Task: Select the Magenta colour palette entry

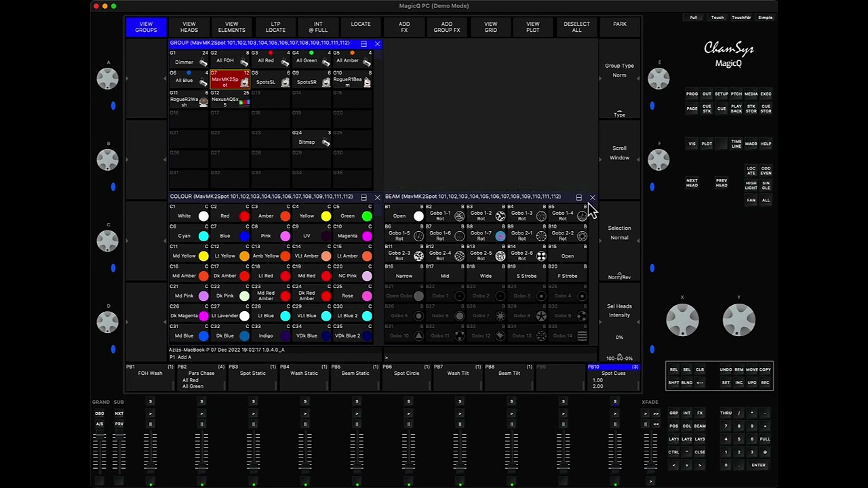Action: [x=353, y=233]
